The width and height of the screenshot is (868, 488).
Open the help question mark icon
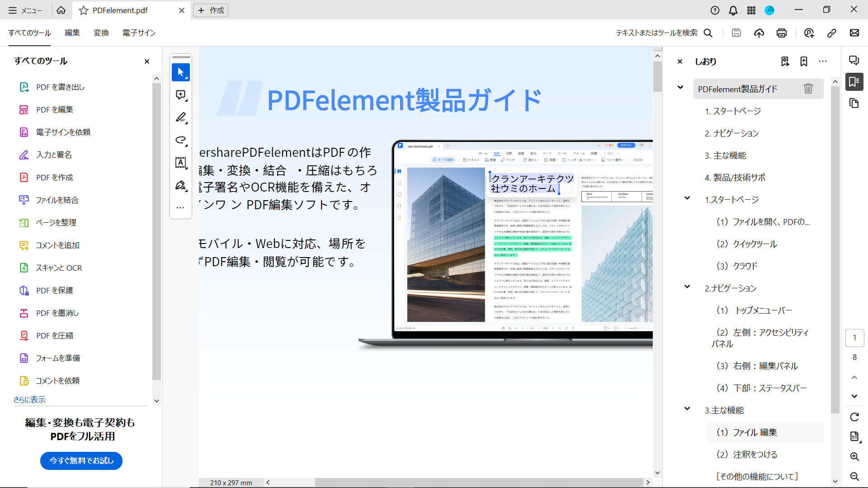pos(715,10)
